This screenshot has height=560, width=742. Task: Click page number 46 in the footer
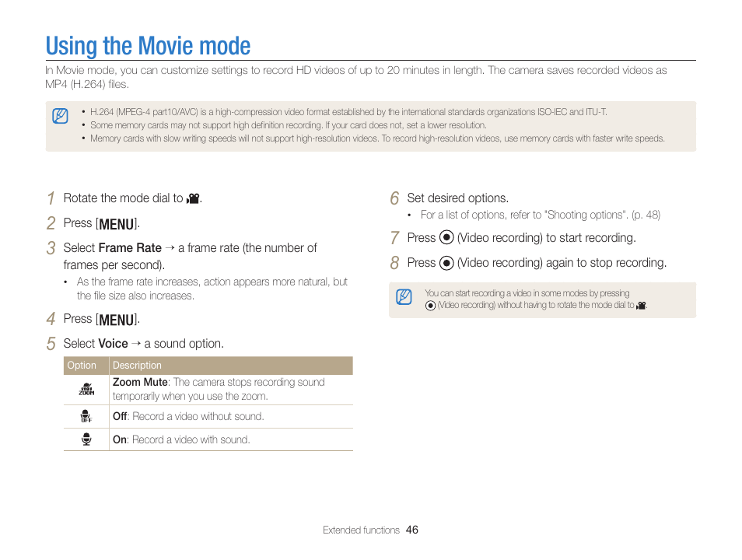412,530
